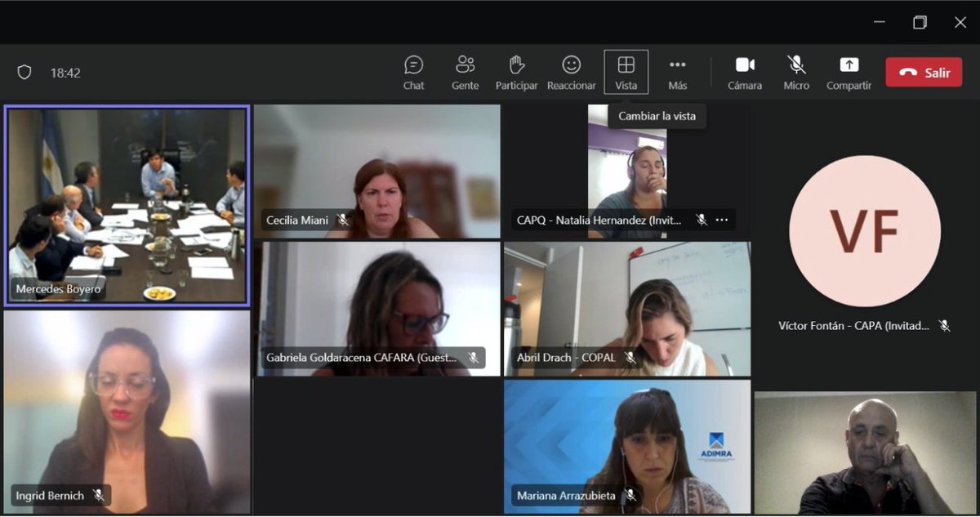Click the Mariana Arrazubieta name label
This screenshot has width=980, height=517.
tap(567, 495)
